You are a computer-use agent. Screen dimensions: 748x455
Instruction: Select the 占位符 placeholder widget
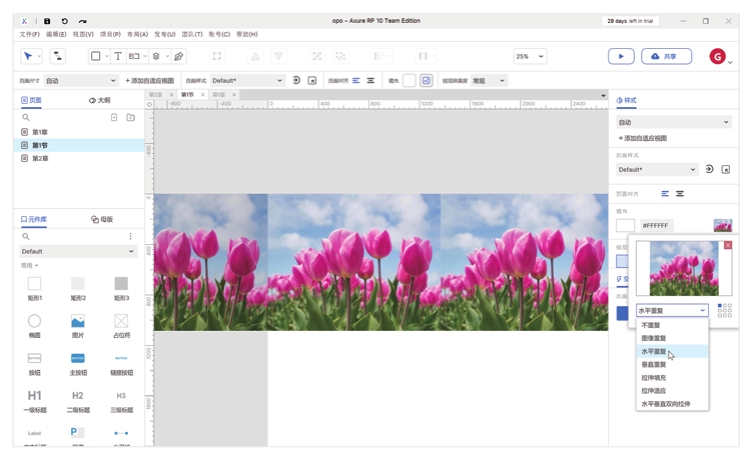(x=121, y=321)
